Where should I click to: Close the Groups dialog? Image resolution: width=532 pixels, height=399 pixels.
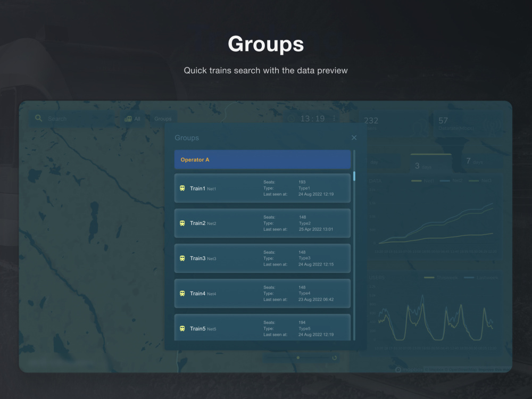tap(354, 137)
